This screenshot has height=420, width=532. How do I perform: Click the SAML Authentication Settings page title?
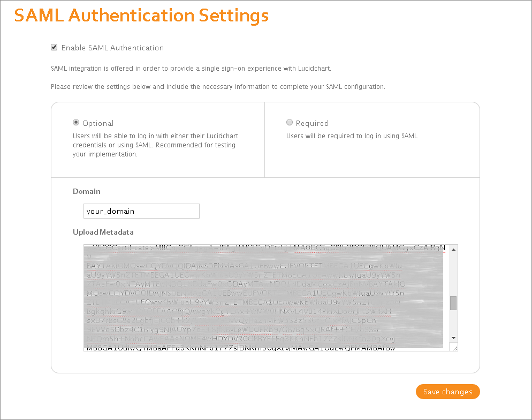point(141,16)
